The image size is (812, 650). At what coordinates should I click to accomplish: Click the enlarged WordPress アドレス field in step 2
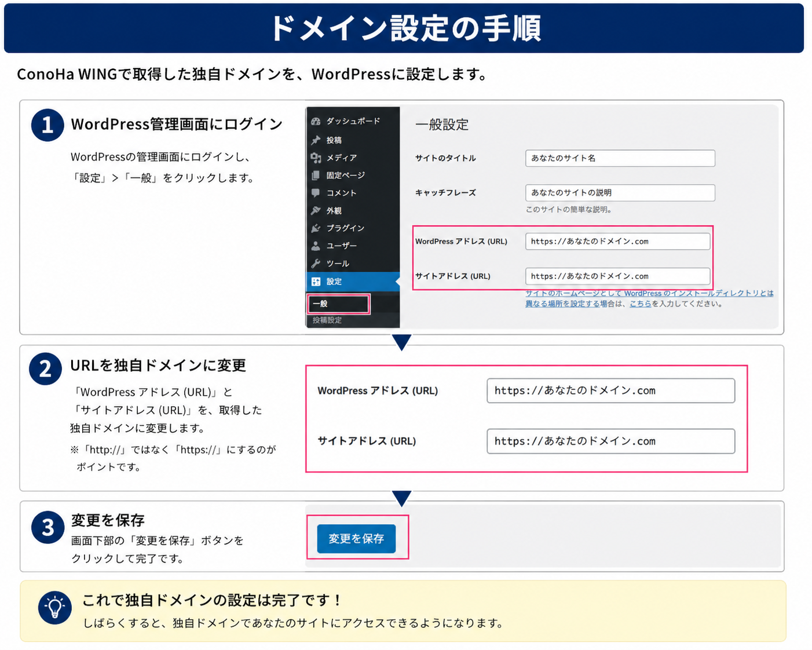(610, 390)
